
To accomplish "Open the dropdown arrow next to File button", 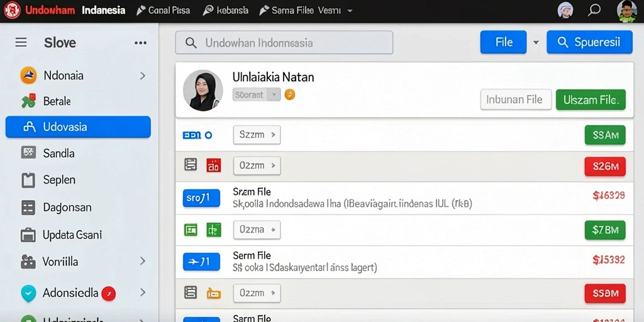I will [536, 42].
